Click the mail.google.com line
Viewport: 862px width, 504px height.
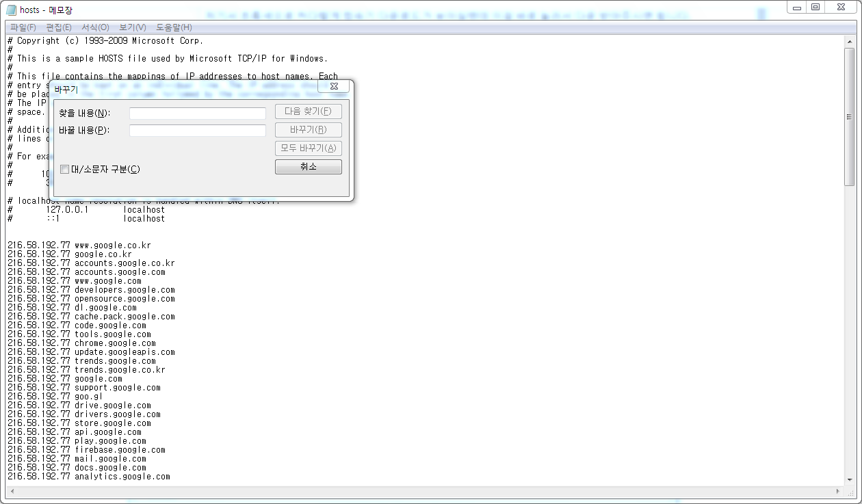pos(77,458)
